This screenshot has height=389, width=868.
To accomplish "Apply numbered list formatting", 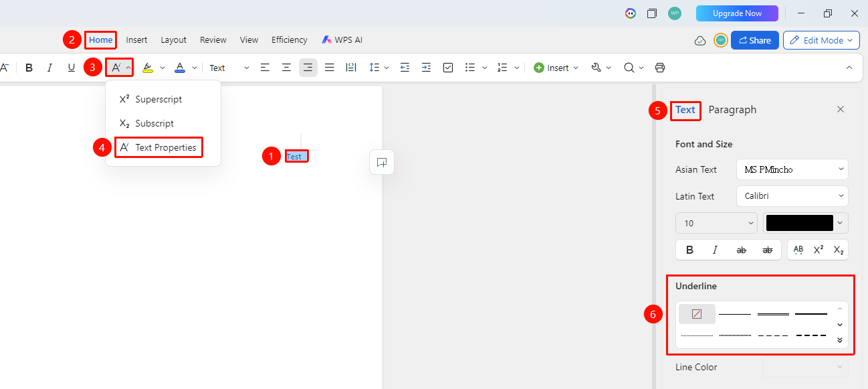I will point(503,68).
